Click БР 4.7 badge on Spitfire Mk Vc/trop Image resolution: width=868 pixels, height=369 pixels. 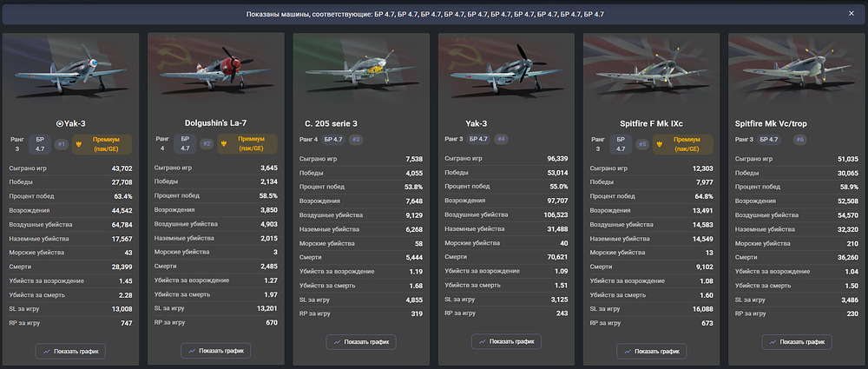pos(769,139)
